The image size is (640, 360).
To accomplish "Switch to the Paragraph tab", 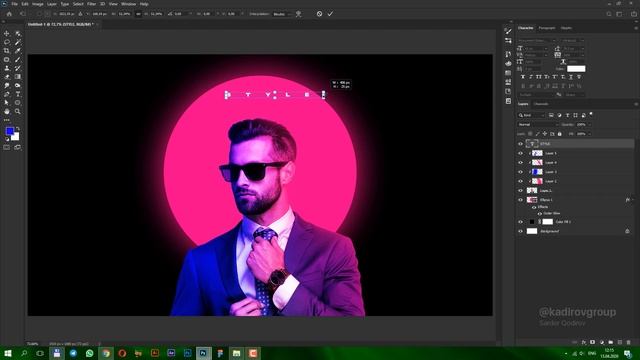I will pyautogui.click(x=547, y=28).
